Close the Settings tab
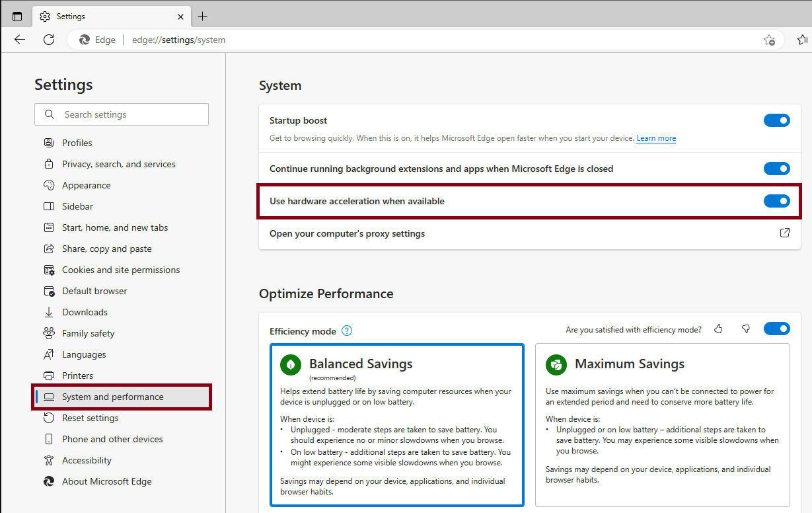The height and width of the screenshot is (513, 812). [181, 17]
